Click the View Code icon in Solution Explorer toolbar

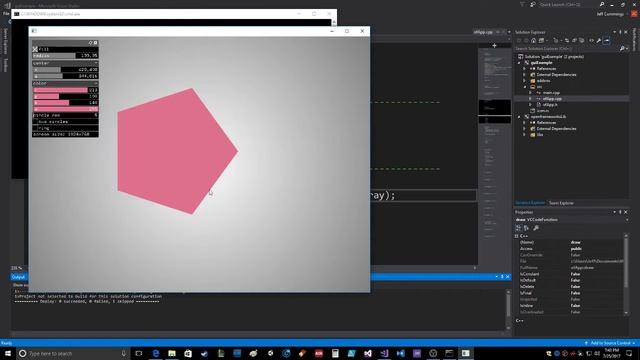(591, 40)
